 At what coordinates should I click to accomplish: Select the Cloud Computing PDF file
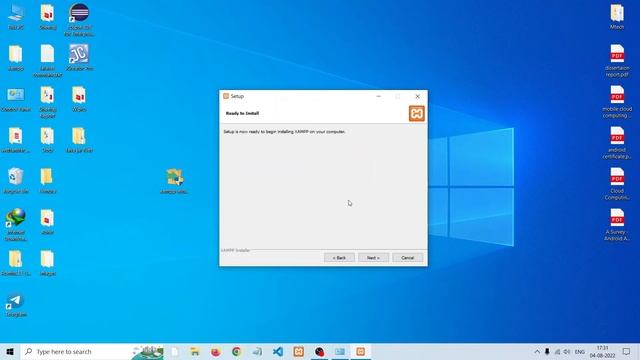[x=617, y=184]
